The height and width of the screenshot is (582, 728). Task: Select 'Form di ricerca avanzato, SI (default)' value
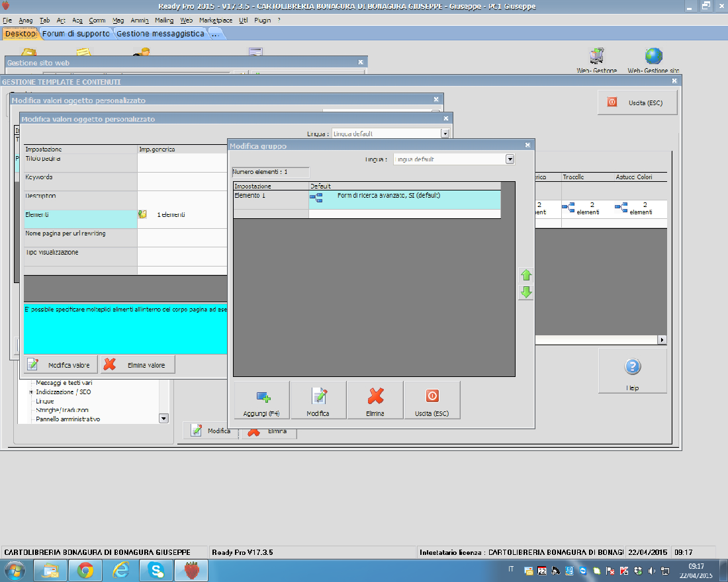tap(388, 195)
